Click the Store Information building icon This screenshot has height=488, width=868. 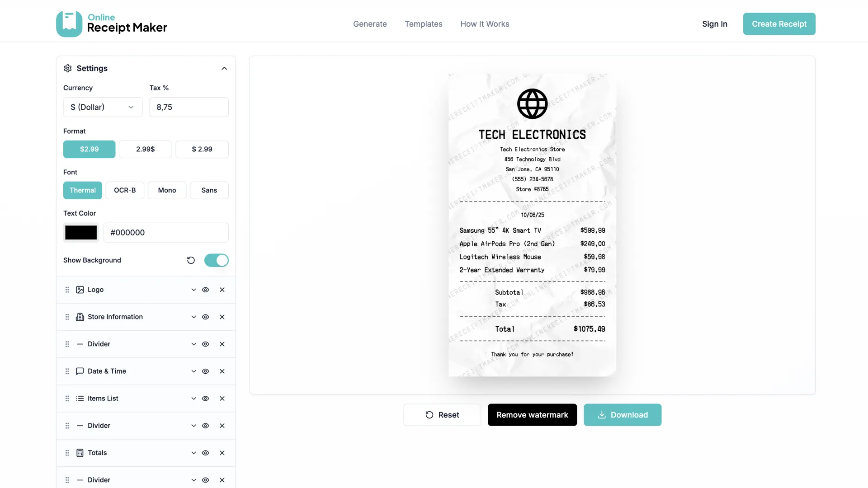[x=80, y=317]
